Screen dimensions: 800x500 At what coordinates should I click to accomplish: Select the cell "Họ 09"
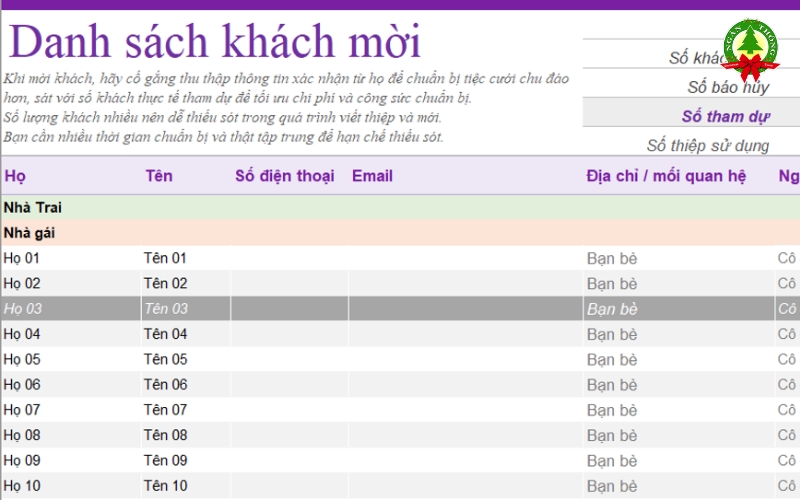[x=22, y=460]
